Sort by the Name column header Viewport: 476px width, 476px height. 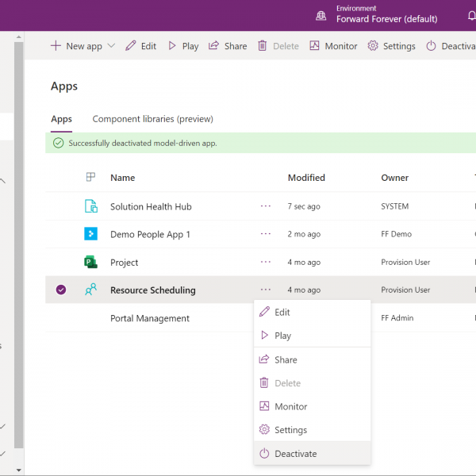pos(123,178)
